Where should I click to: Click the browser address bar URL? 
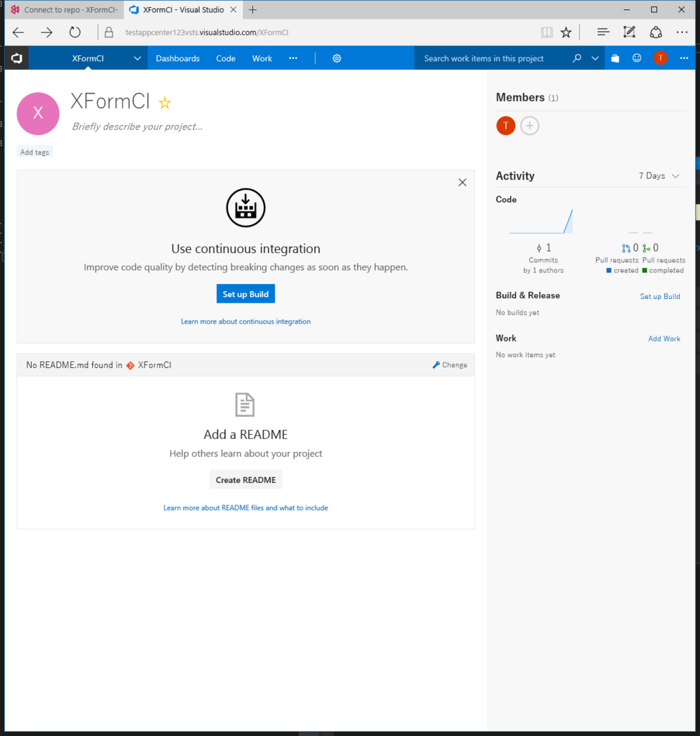[207, 32]
